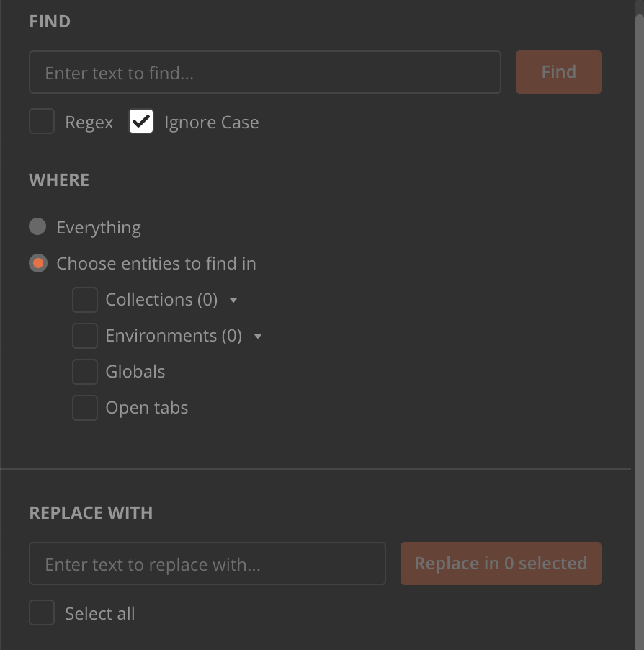Uncheck Ignore Case by clicking its label
644x650 pixels.
pyautogui.click(x=211, y=122)
